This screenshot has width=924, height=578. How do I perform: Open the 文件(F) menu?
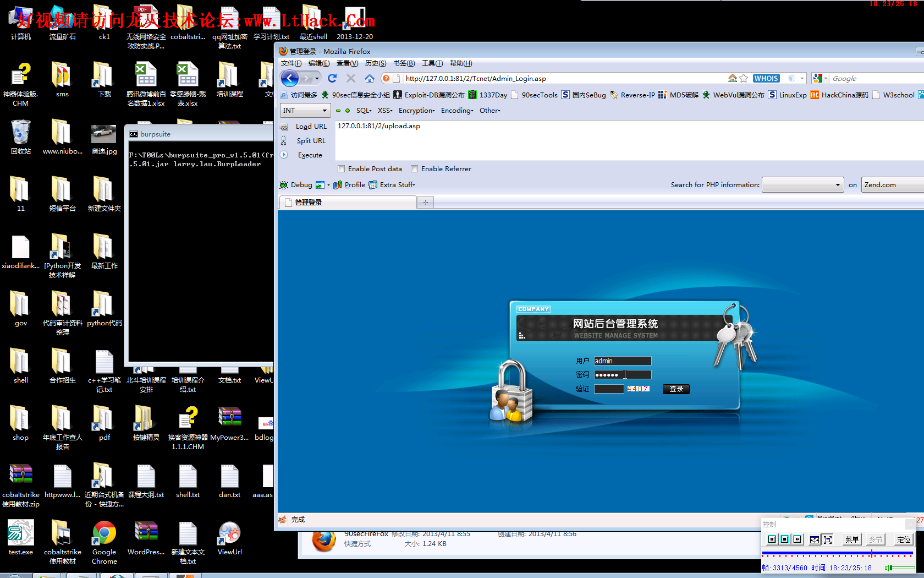tap(291, 63)
